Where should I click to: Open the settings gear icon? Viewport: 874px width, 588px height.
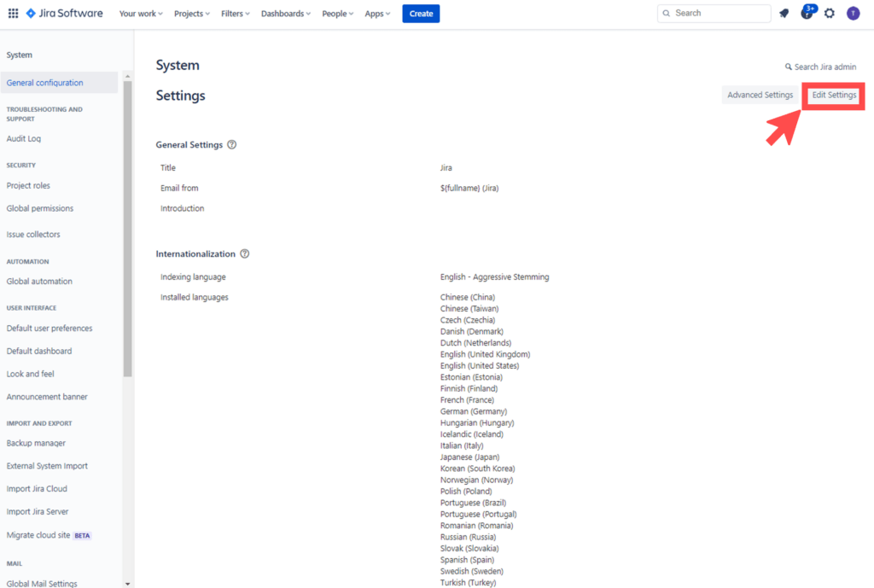[830, 14]
